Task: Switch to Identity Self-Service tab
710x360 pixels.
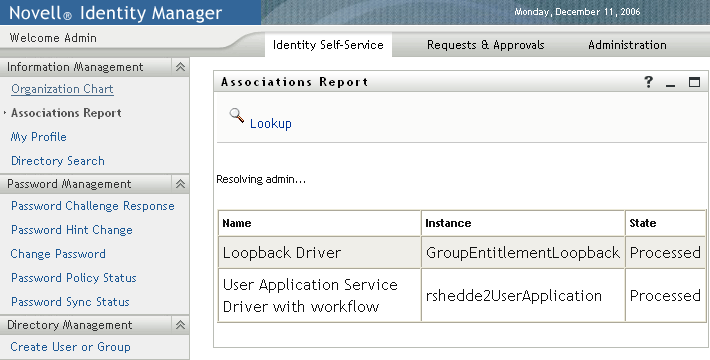Action: pyautogui.click(x=328, y=45)
